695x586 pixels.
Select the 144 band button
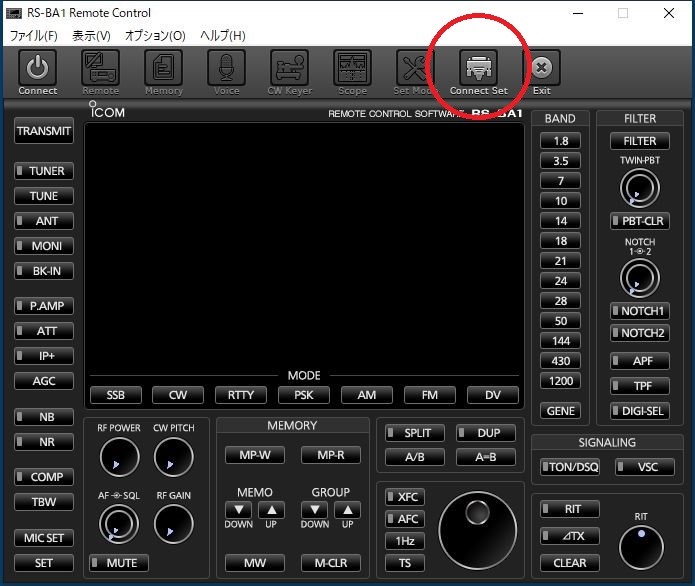tap(560, 341)
